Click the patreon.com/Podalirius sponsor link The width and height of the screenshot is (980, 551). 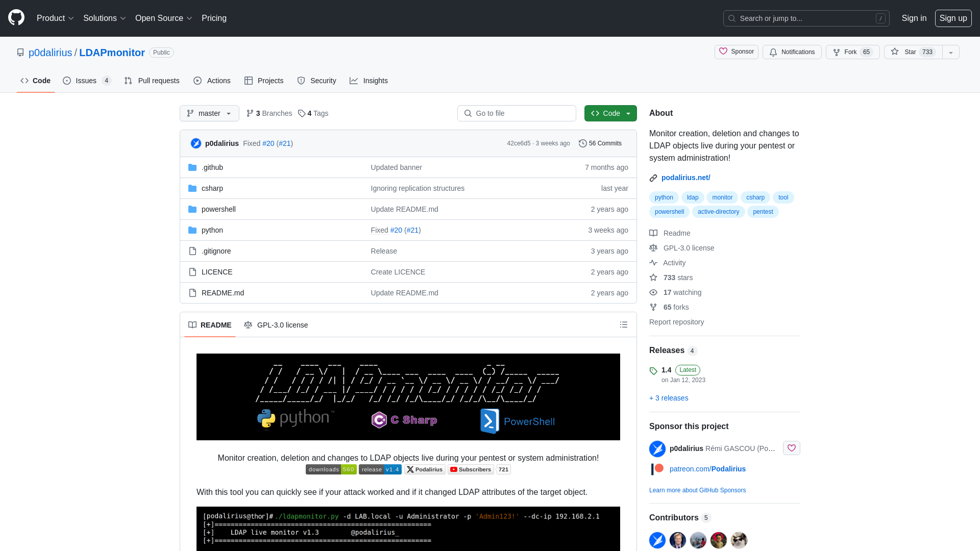707,469
